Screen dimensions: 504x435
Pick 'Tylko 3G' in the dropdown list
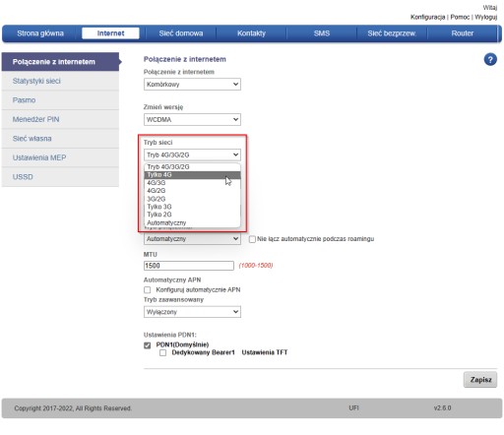pyautogui.click(x=192, y=207)
